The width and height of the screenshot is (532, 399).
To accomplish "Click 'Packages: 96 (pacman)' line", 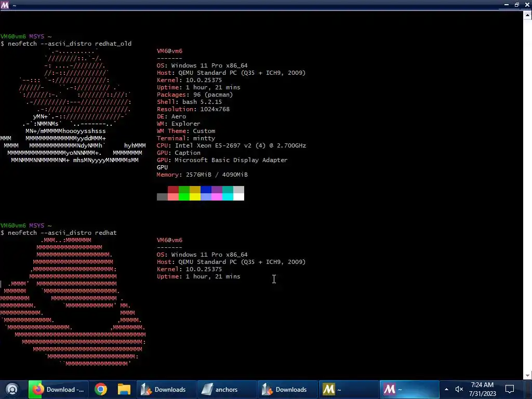I will tap(195, 95).
